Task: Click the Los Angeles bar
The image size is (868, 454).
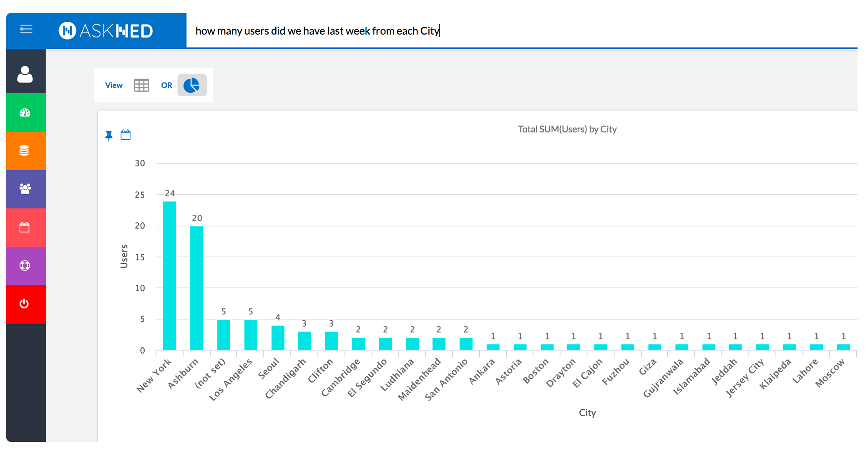Action: 251,334
